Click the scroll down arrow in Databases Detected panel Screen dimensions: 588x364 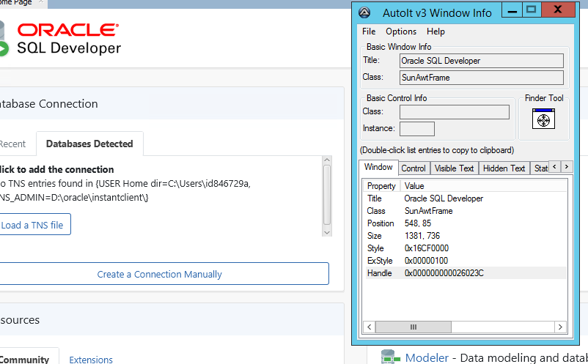pyautogui.click(x=327, y=233)
